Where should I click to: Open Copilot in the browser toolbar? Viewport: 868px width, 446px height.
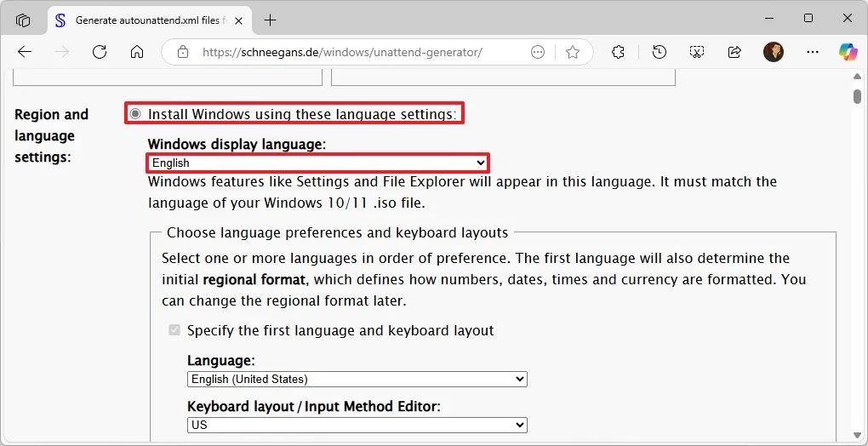click(x=848, y=52)
